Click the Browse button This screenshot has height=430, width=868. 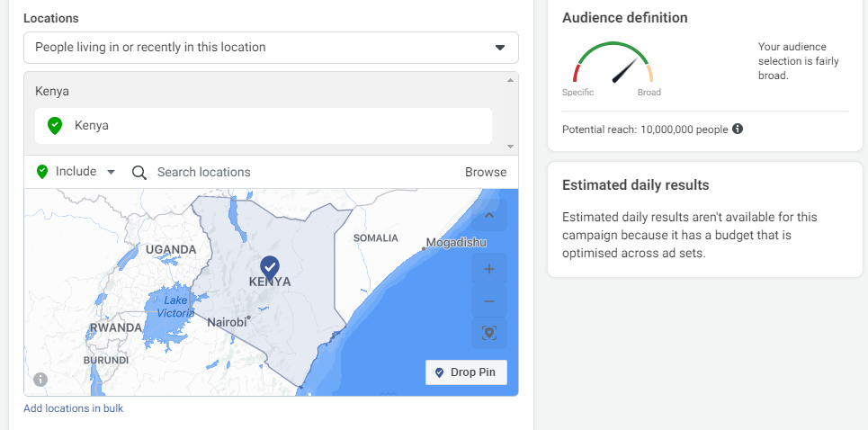click(x=486, y=172)
